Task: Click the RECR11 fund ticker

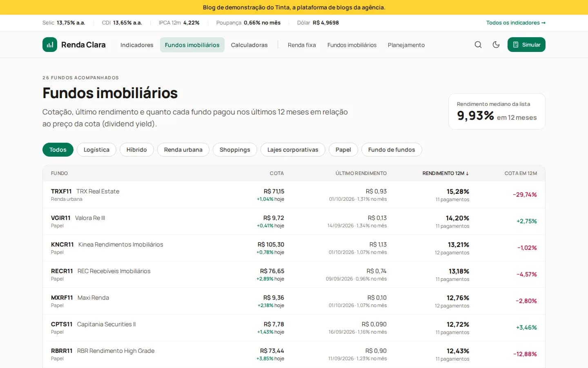Action: click(62, 271)
